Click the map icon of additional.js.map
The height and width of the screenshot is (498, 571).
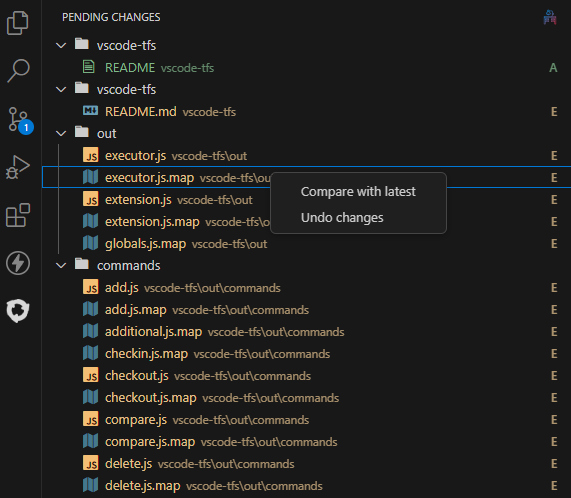tap(90, 331)
